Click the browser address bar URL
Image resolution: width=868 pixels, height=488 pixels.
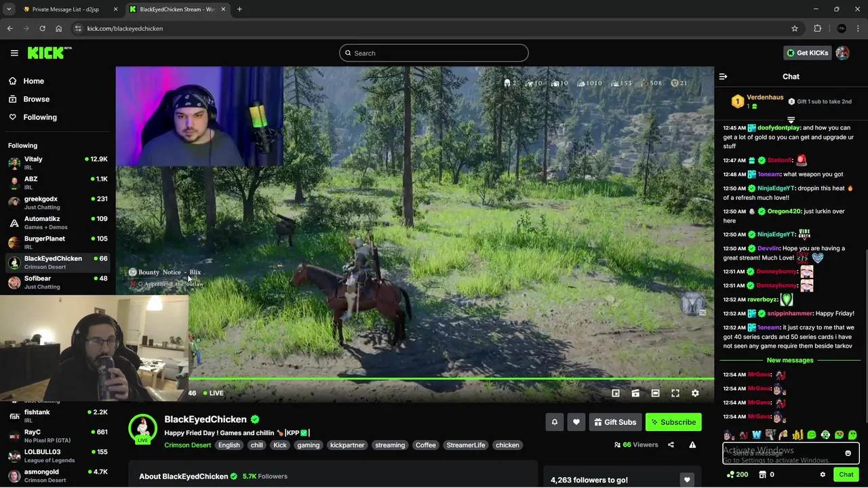[x=125, y=28]
